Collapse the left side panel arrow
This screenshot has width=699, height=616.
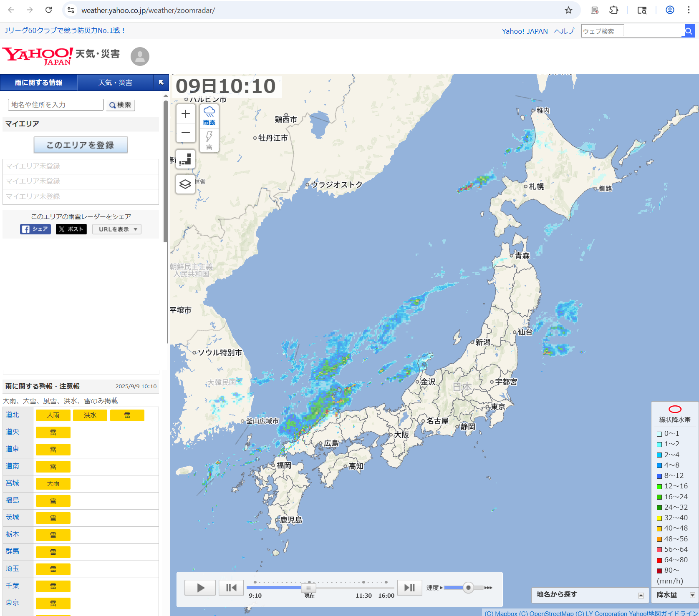tap(161, 83)
